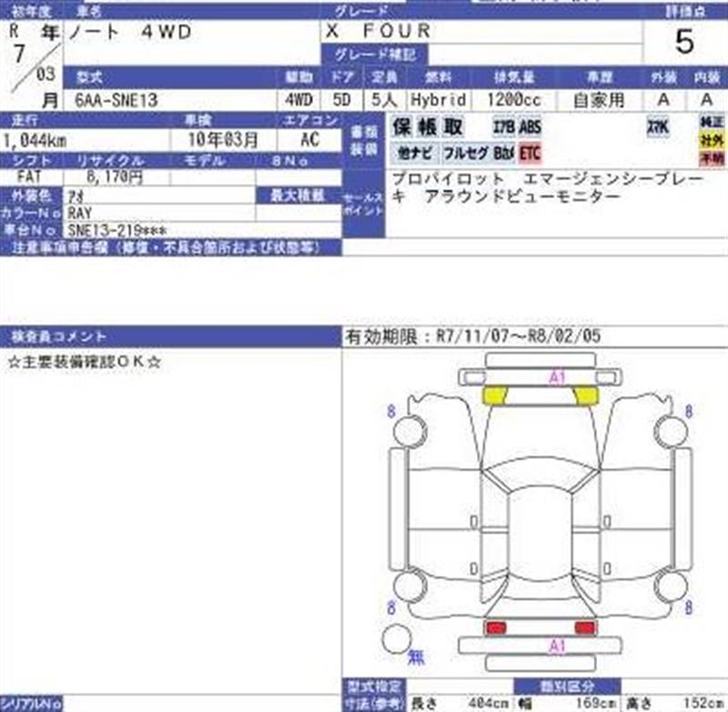Click the width value 169cm
Screen dimensions: 728x712
597,703
